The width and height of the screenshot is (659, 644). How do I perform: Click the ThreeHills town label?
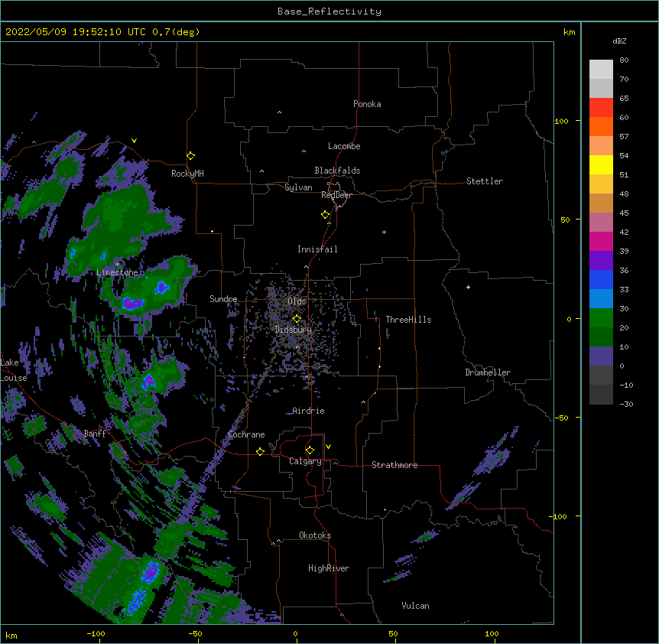pyautogui.click(x=408, y=320)
